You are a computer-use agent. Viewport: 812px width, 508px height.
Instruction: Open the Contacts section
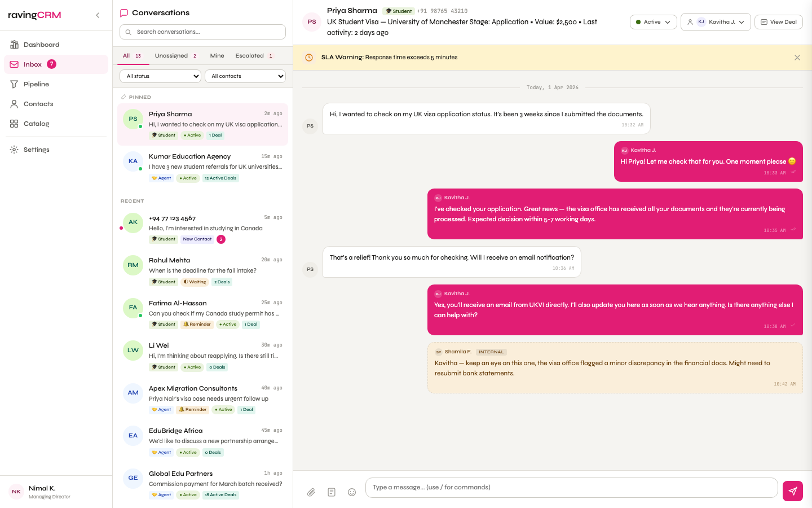(38, 104)
